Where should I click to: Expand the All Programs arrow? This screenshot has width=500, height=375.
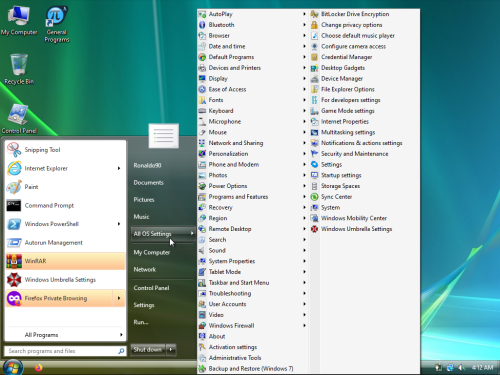point(121,335)
